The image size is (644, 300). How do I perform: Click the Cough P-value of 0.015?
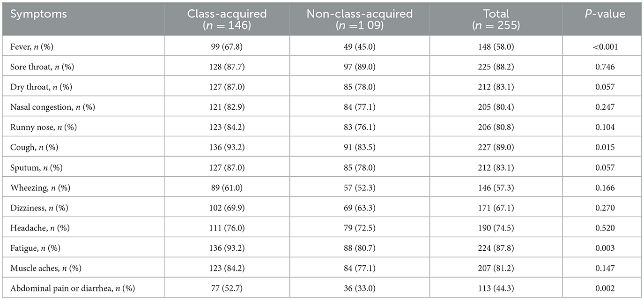[602, 147]
